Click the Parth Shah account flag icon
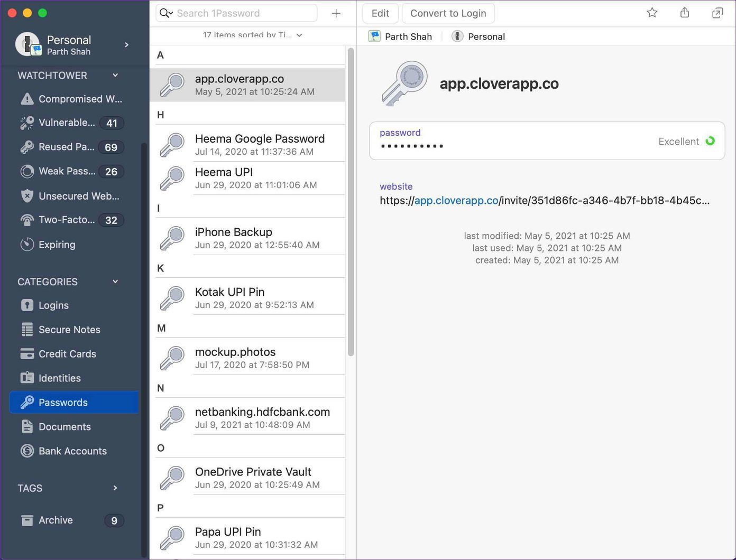Viewport: 736px width, 560px height. click(x=374, y=36)
